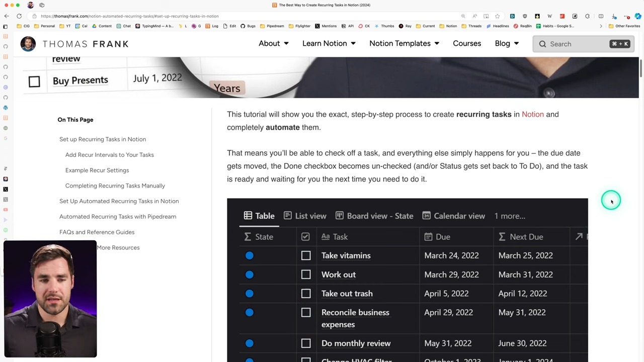This screenshot has height=362, width=644.
Task: Click the site Search input field
Action: [583, 44]
